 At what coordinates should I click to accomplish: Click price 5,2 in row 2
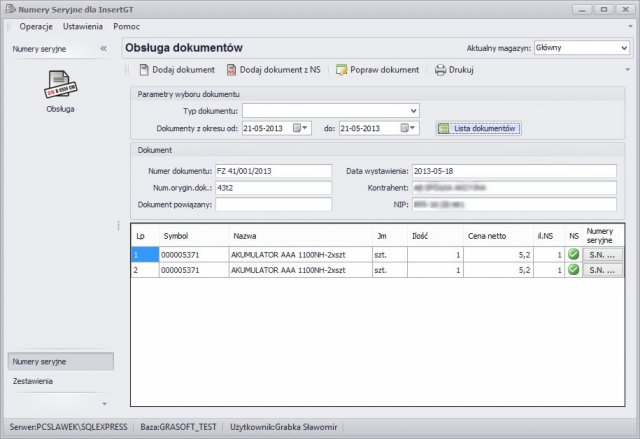click(498, 270)
